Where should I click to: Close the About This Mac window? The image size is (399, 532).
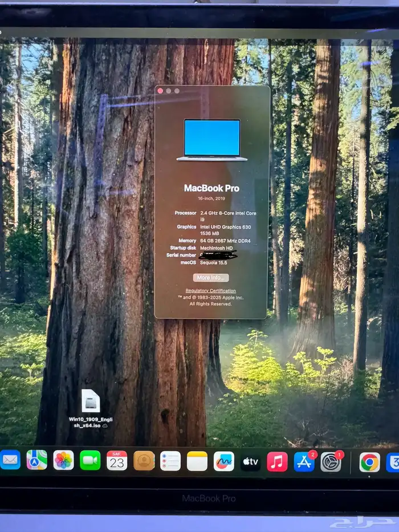[160, 91]
